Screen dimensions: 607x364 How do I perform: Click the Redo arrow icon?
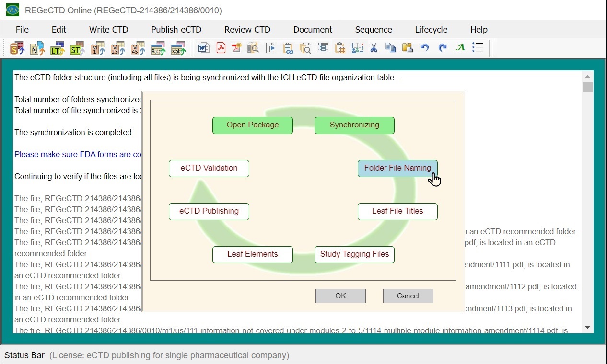443,48
